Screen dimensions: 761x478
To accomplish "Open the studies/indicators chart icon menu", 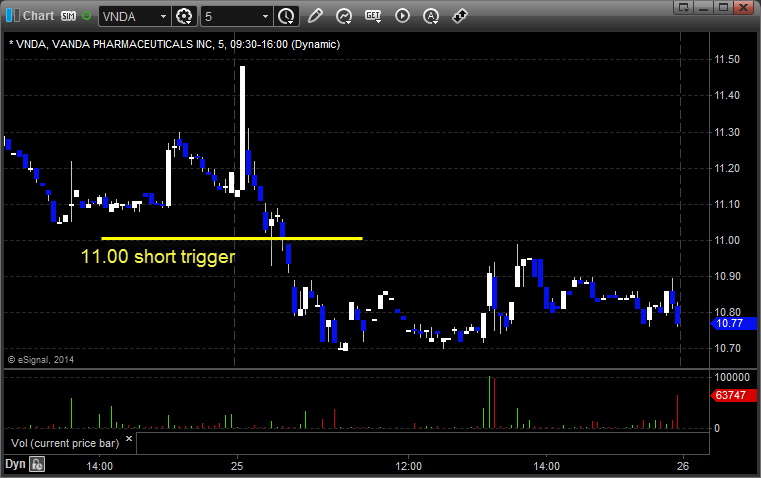I will [x=344, y=16].
